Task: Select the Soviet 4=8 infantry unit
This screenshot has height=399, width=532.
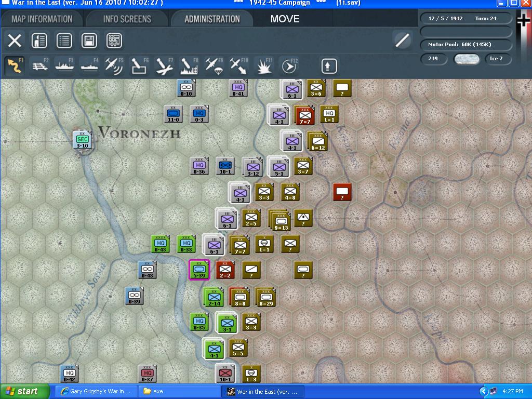Action: (x=290, y=192)
